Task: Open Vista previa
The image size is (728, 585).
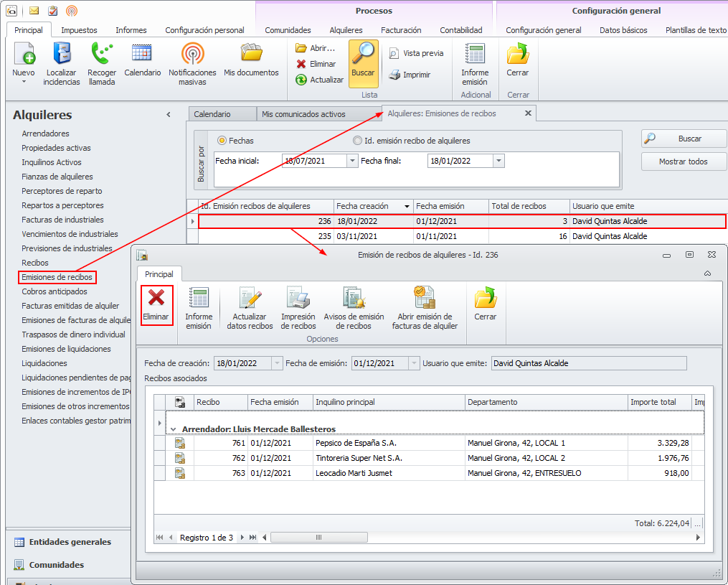Action: coord(416,53)
